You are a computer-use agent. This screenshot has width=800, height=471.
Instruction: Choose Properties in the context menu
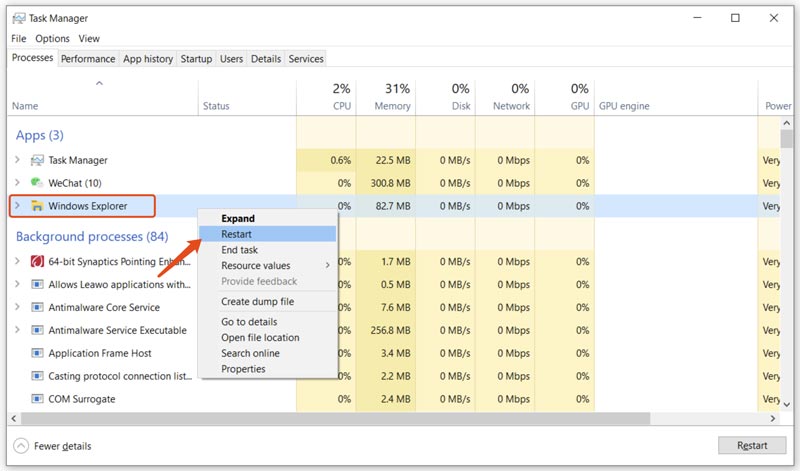[268, 369]
